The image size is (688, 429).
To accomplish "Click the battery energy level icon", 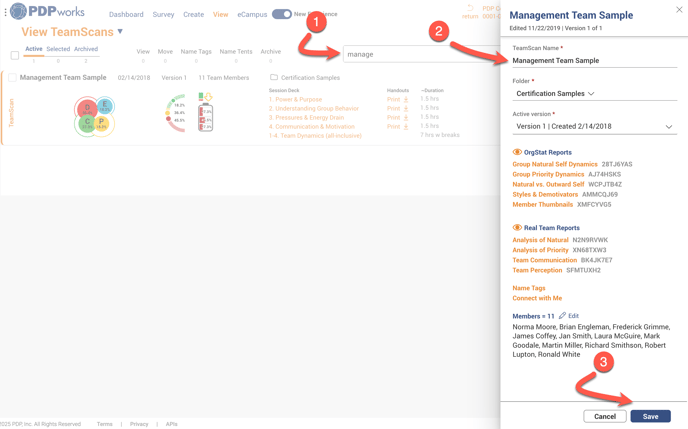I will click(x=205, y=112).
